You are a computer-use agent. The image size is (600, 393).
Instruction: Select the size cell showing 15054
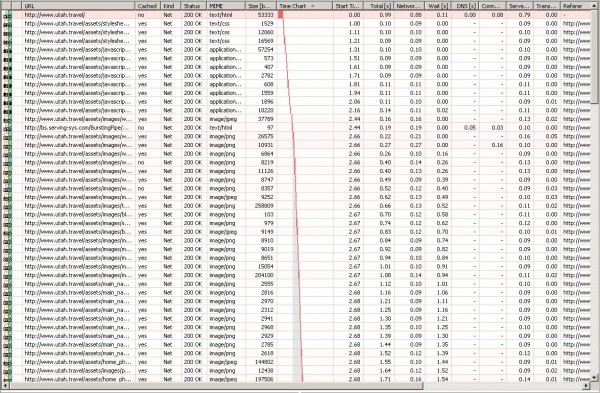point(261,267)
